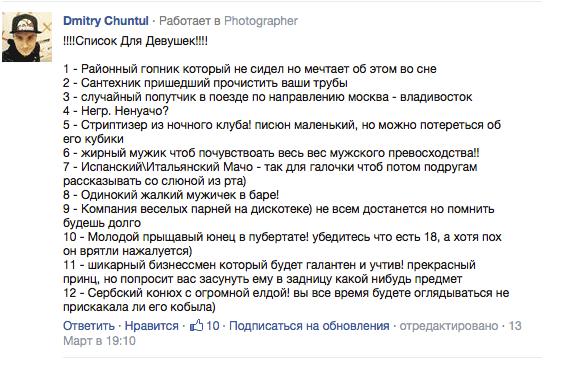Click list line 11 about шикарный бизнессмен
This screenshot has width=574, height=367.
point(269,272)
